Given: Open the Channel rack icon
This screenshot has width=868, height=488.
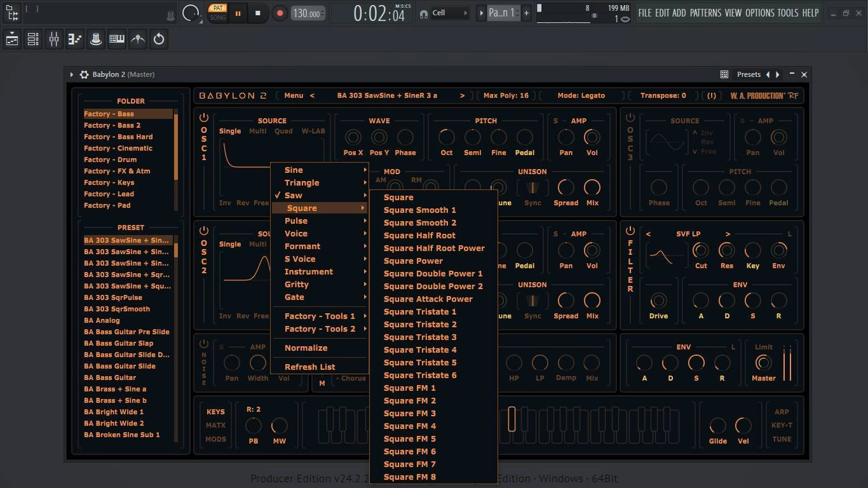Looking at the screenshot, I should click(x=33, y=39).
